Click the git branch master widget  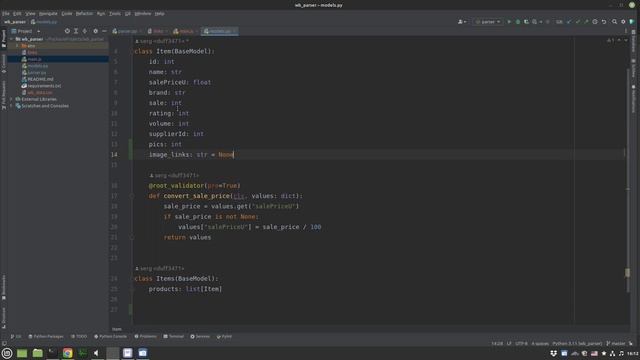pos(616,343)
